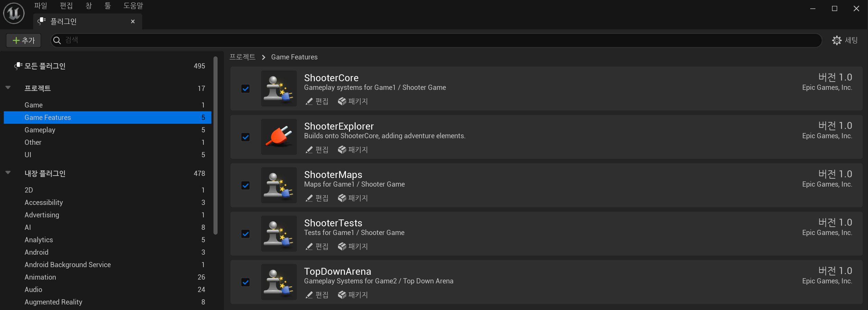The image size is (868, 310).
Task: Click 패키지 link under TopDownArena
Action: click(x=358, y=295)
